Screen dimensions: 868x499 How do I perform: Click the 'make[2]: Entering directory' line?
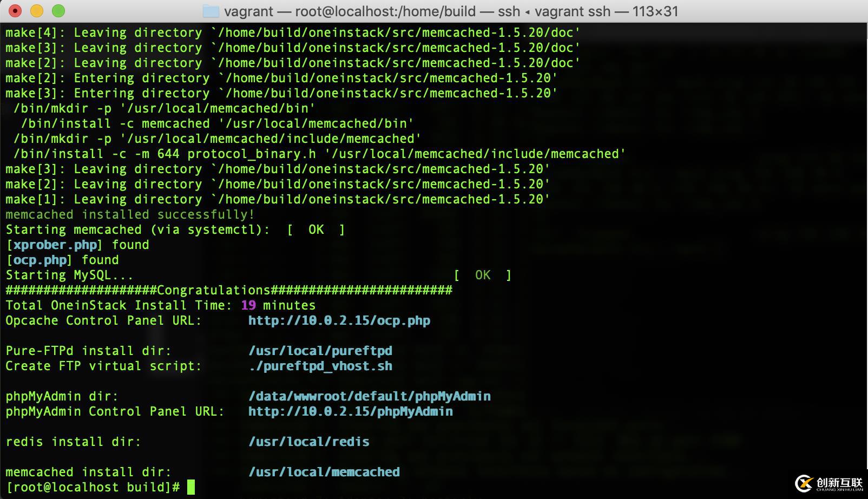click(281, 78)
